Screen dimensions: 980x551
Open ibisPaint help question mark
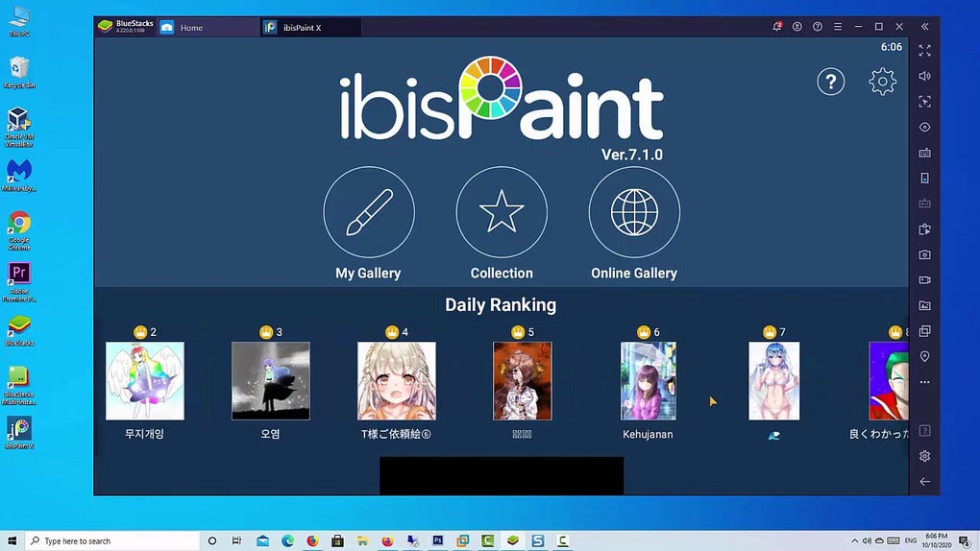tap(831, 82)
